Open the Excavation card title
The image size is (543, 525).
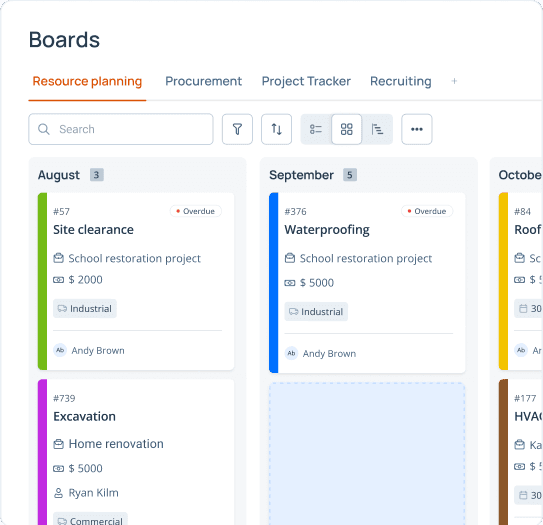pos(84,416)
